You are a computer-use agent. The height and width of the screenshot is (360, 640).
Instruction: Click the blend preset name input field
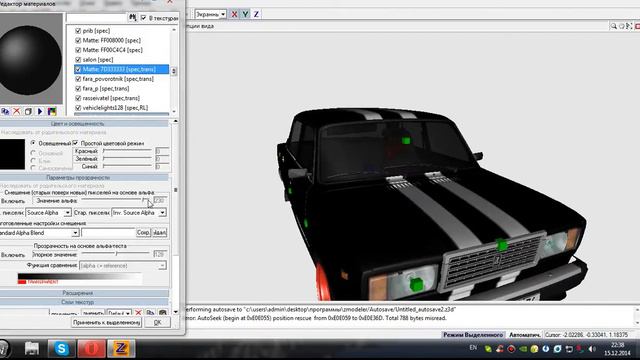(108, 233)
